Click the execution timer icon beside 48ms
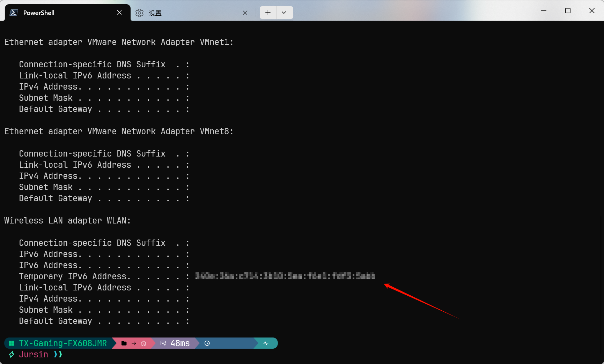The width and height of the screenshot is (604, 364). coord(163,343)
